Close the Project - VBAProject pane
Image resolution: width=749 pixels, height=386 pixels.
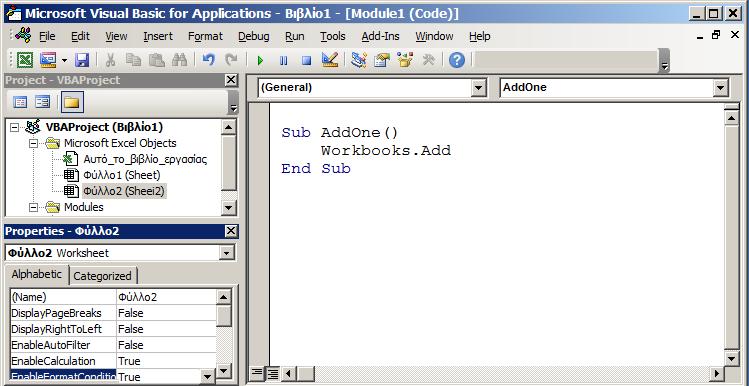tap(231, 80)
